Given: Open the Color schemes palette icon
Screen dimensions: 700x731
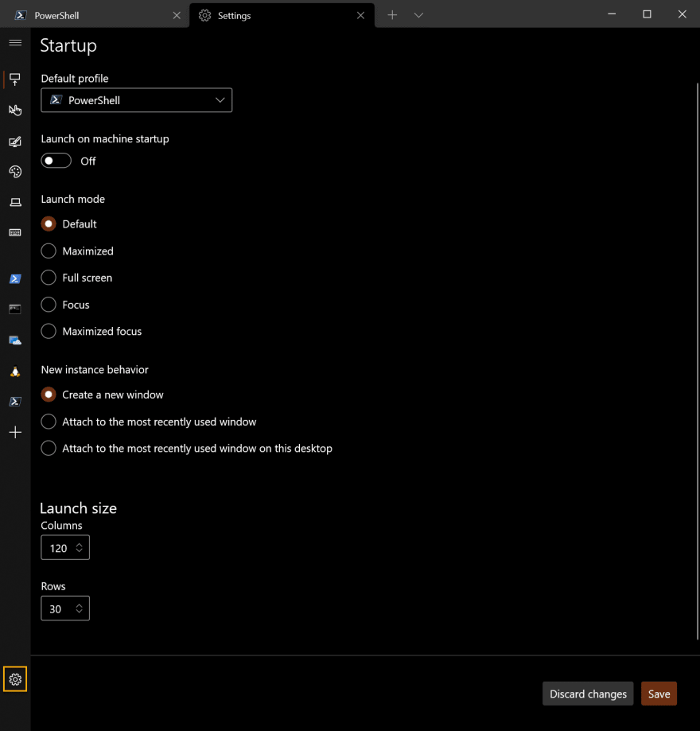Looking at the screenshot, I should click(15, 172).
